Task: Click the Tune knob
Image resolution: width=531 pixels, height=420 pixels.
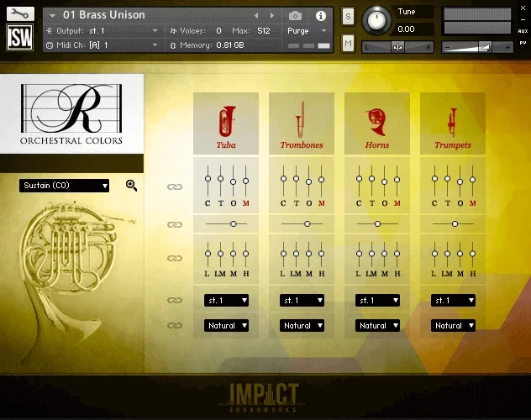Action: click(x=376, y=20)
